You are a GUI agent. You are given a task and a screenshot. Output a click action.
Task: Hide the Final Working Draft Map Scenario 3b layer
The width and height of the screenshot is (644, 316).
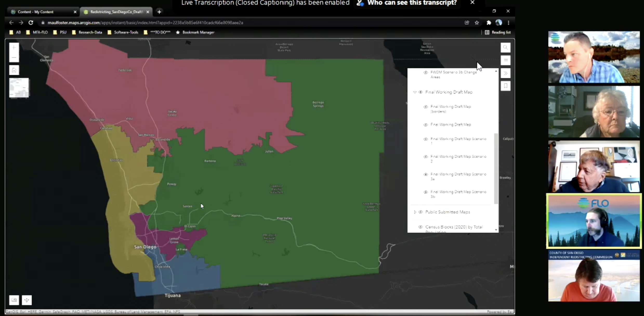(425, 192)
